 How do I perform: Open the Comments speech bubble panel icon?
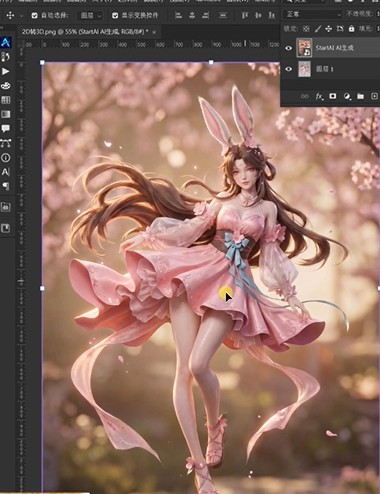[x=6, y=128]
